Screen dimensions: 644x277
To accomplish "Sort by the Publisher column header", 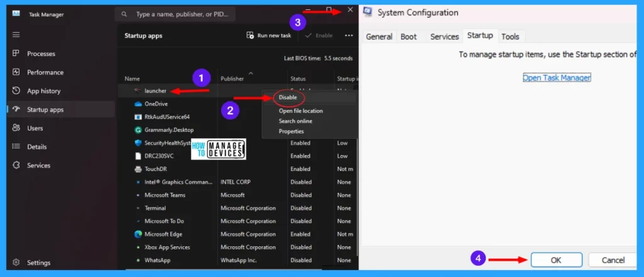I will [x=232, y=79].
